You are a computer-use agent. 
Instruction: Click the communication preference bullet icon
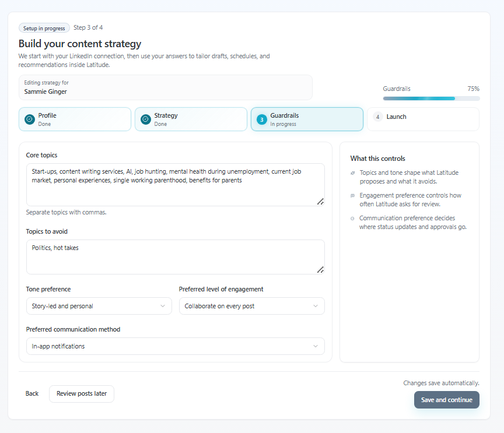pos(352,219)
